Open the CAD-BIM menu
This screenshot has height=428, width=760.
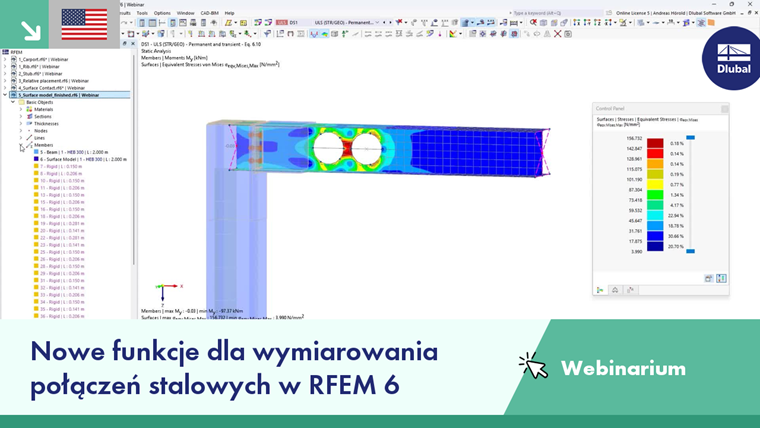click(x=209, y=13)
